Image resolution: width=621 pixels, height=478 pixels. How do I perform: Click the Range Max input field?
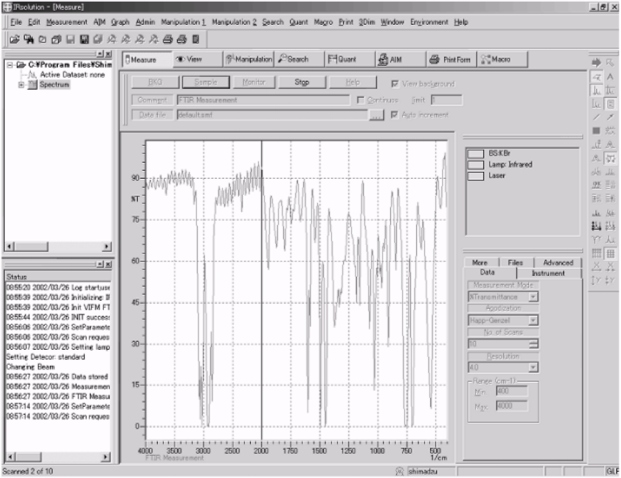[512, 406]
